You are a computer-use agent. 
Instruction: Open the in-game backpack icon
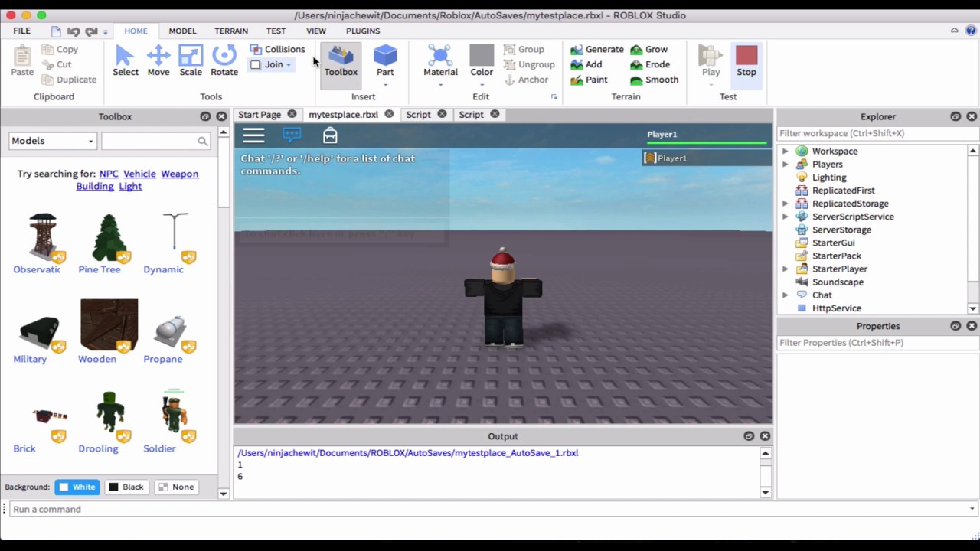(x=330, y=135)
